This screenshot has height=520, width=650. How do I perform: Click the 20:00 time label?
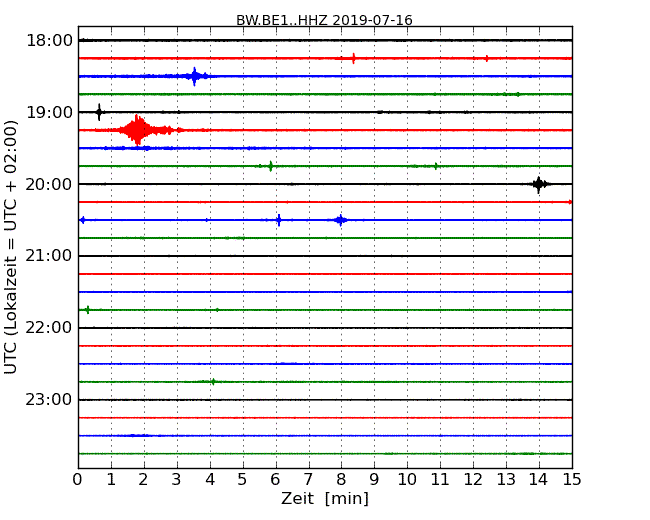coord(49,184)
